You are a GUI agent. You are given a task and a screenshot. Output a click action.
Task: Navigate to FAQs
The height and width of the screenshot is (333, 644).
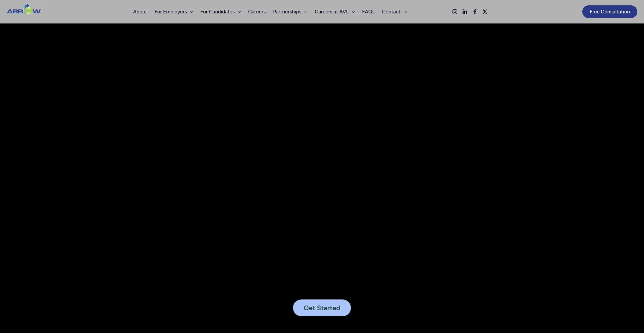pos(368,12)
